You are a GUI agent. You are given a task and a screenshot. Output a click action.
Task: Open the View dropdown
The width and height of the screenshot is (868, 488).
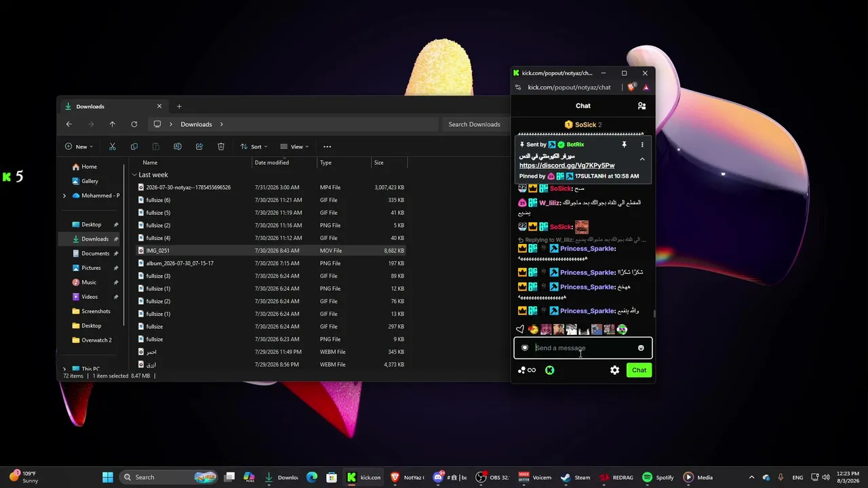click(294, 146)
